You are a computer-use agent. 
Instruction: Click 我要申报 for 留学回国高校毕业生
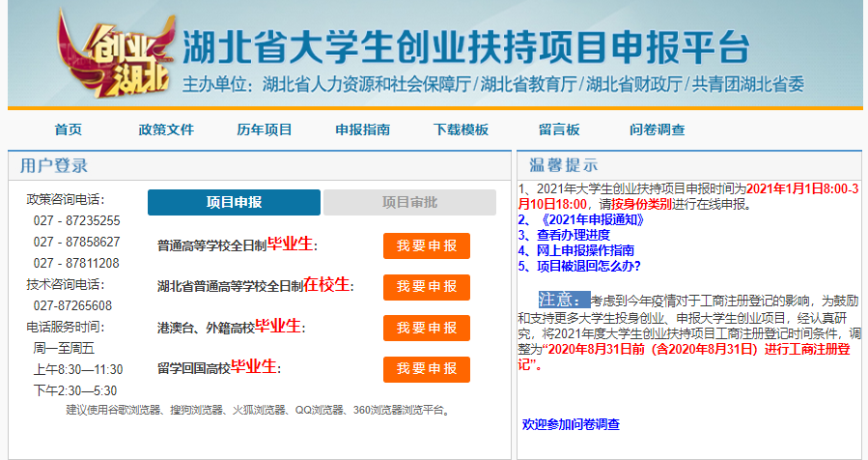click(x=427, y=369)
